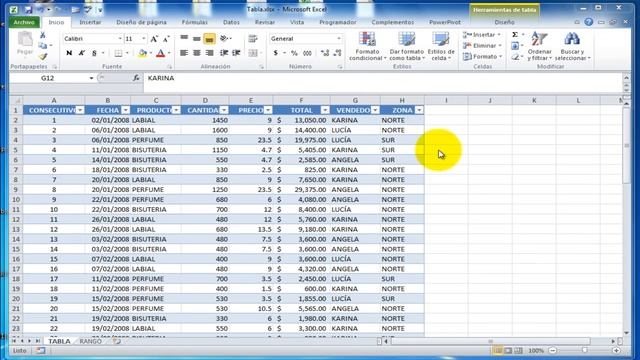This screenshot has height=360, width=640.
Task: Click the Cut scissors icon
Action: click(x=42, y=36)
